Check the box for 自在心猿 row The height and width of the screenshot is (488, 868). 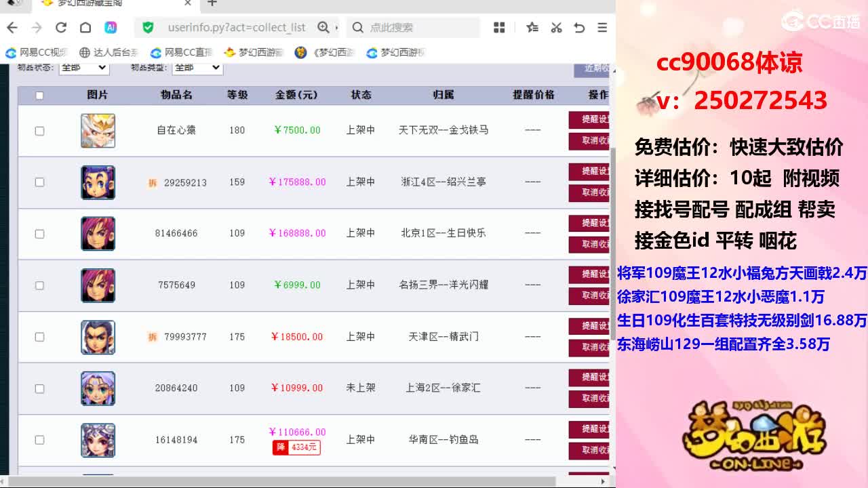coord(39,131)
